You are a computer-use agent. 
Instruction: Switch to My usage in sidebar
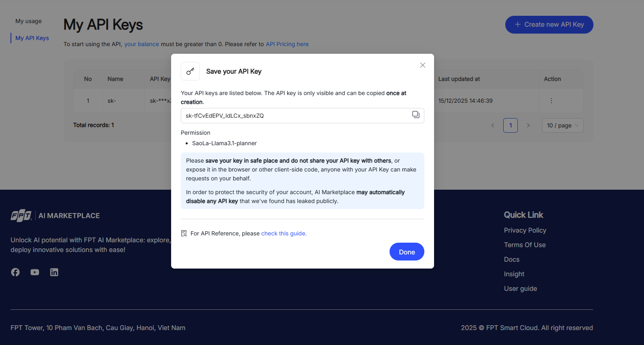(28, 21)
